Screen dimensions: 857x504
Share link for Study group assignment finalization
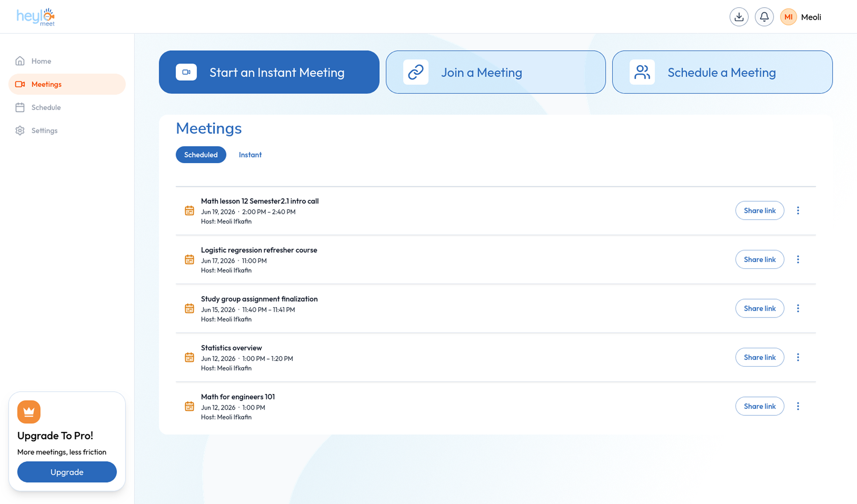point(760,308)
